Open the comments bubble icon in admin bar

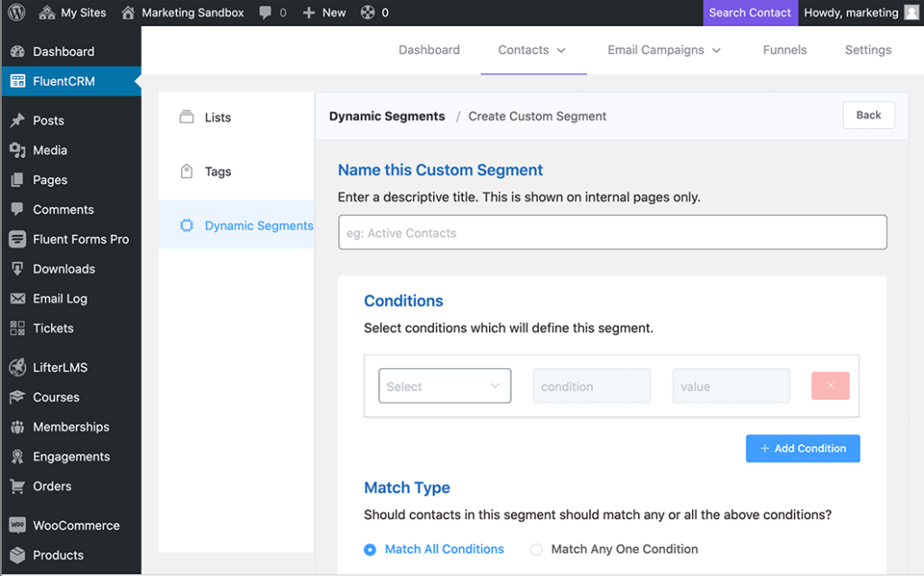pyautogui.click(x=265, y=13)
